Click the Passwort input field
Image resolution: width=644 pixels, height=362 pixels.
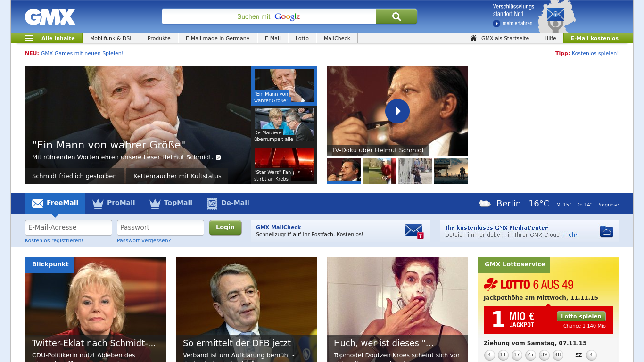pyautogui.click(x=160, y=227)
